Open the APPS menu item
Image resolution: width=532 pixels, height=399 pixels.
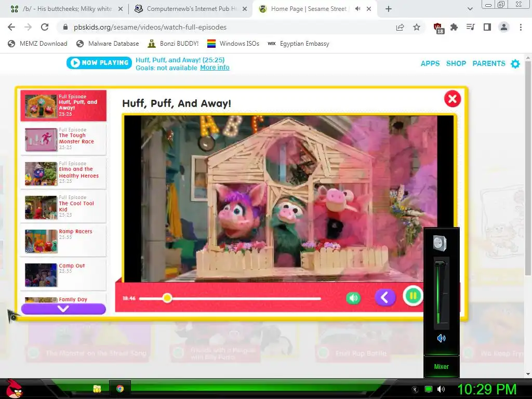click(x=430, y=63)
